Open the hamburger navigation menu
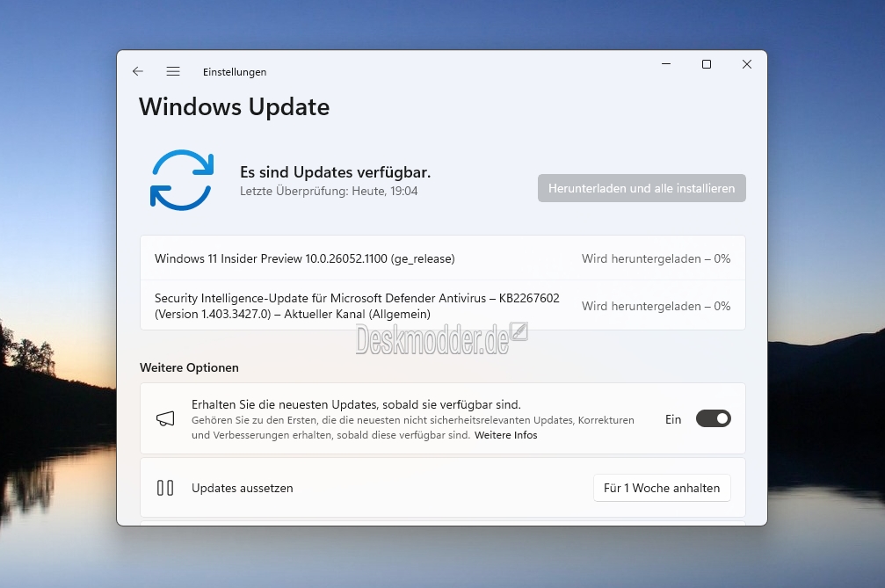The height and width of the screenshot is (588, 885). point(173,71)
